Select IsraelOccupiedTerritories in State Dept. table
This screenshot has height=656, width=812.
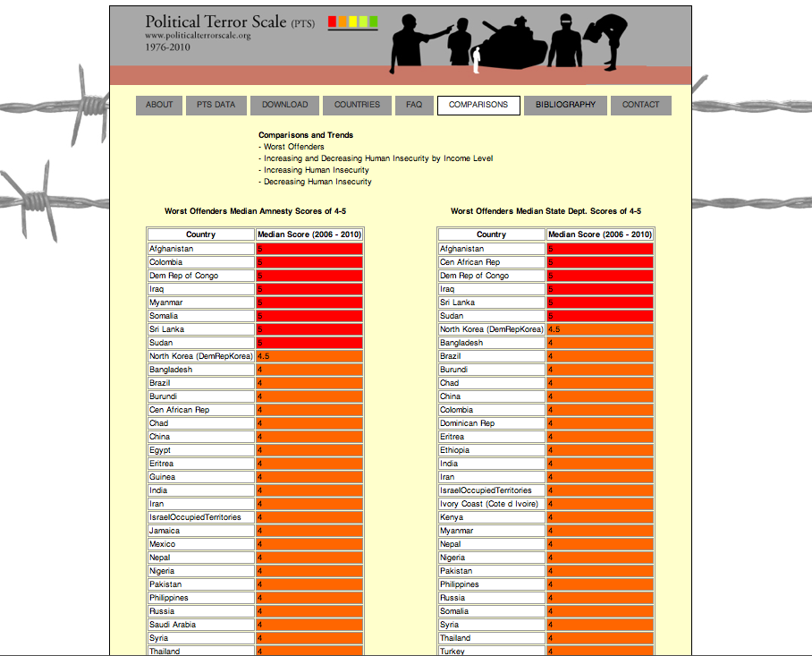click(492, 490)
